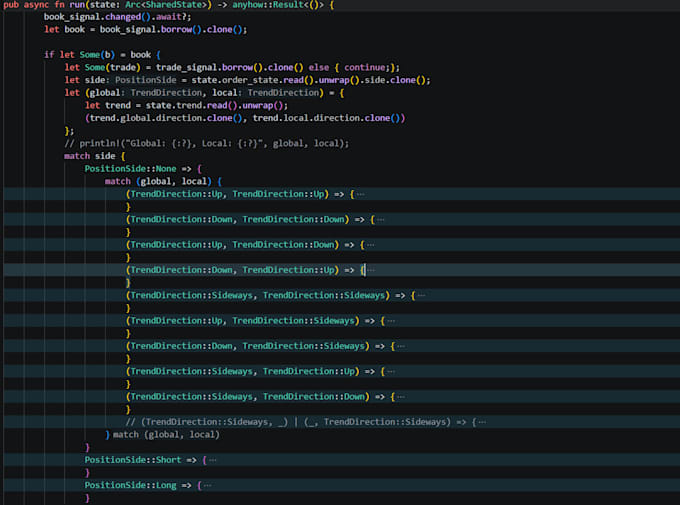The height and width of the screenshot is (505, 680).
Task: Click 'if let Some(b)' statement
Action: click(79, 55)
